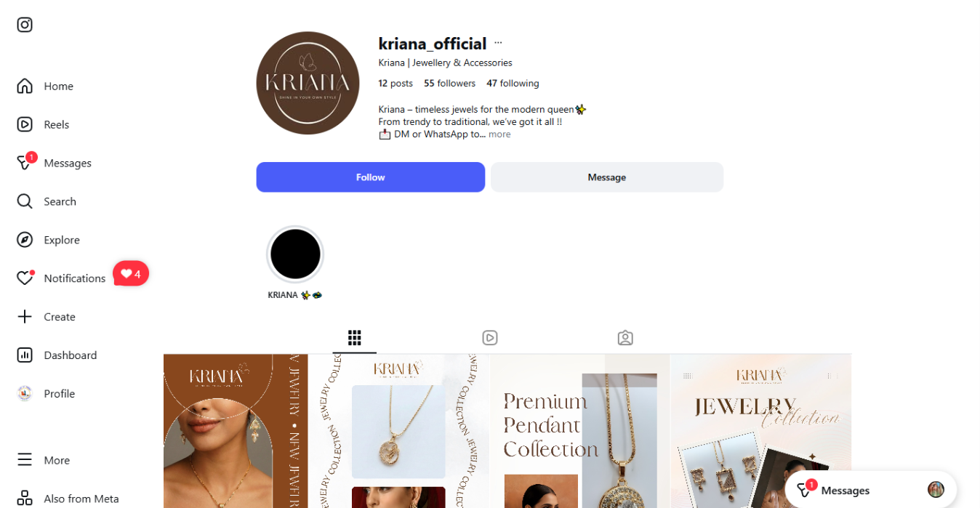
Task: Expand the More menu
Action: (x=44, y=460)
